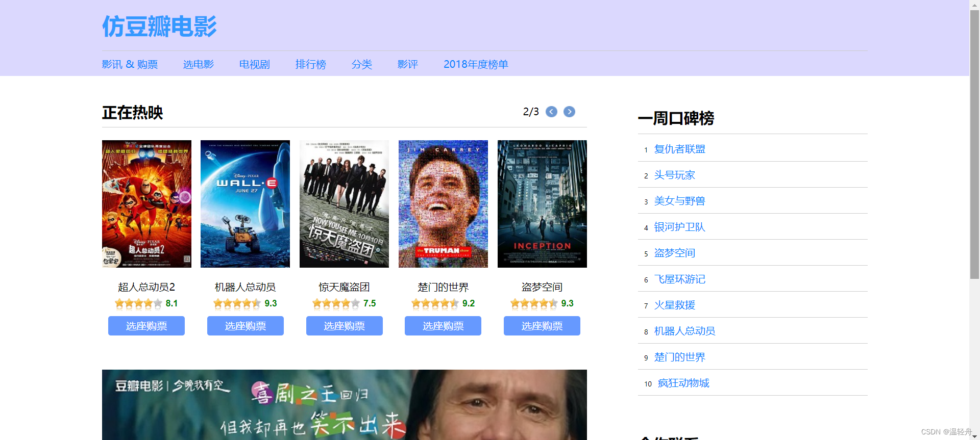Click the 9.2 score of 楚门的世界
The image size is (980, 440).
click(469, 303)
